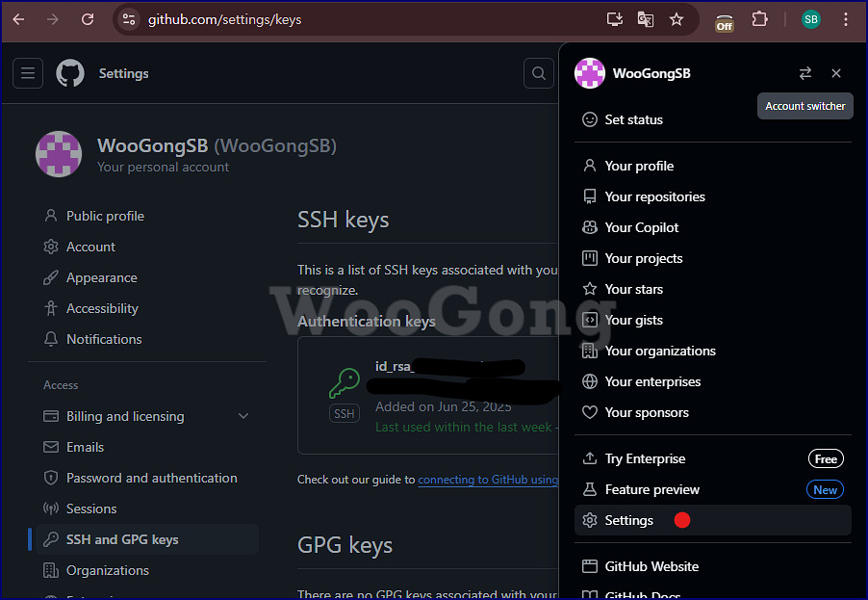Go to Sessions settings
The width and height of the screenshot is (868, 600).
tap(147, 509)
